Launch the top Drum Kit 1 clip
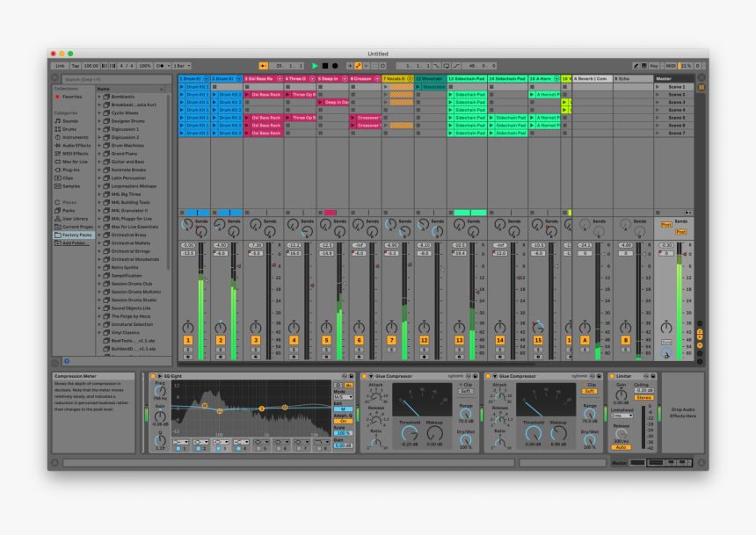 tap(182, 87)
